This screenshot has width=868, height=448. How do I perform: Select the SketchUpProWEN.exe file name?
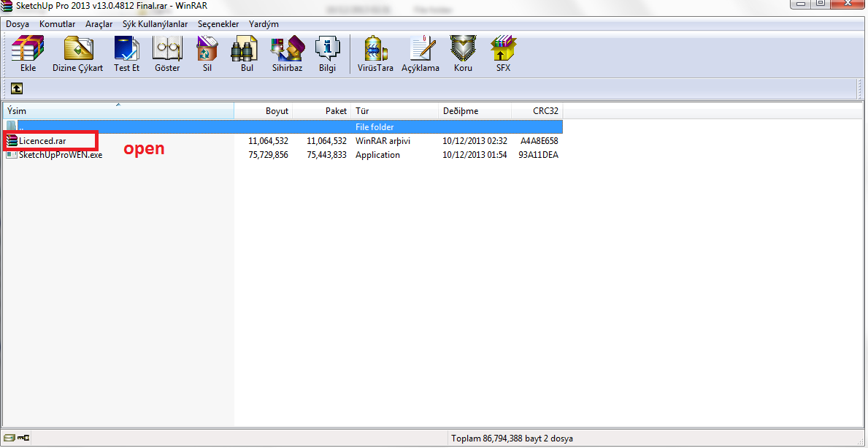61,155
